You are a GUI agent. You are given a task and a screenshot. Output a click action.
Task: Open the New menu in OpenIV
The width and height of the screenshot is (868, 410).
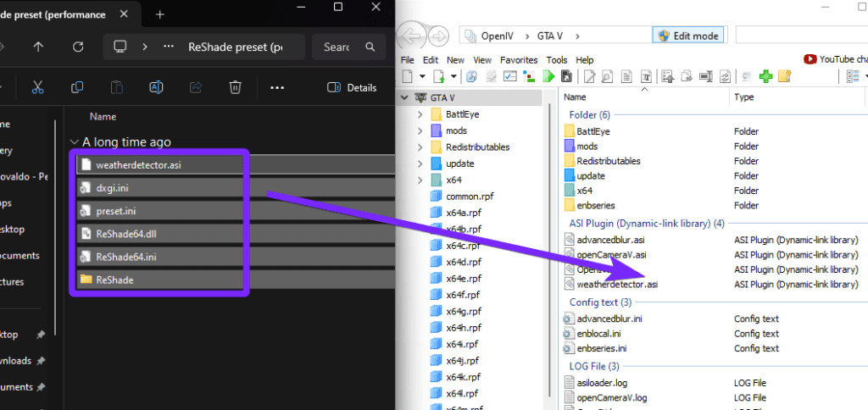click(x=455, y=60)
